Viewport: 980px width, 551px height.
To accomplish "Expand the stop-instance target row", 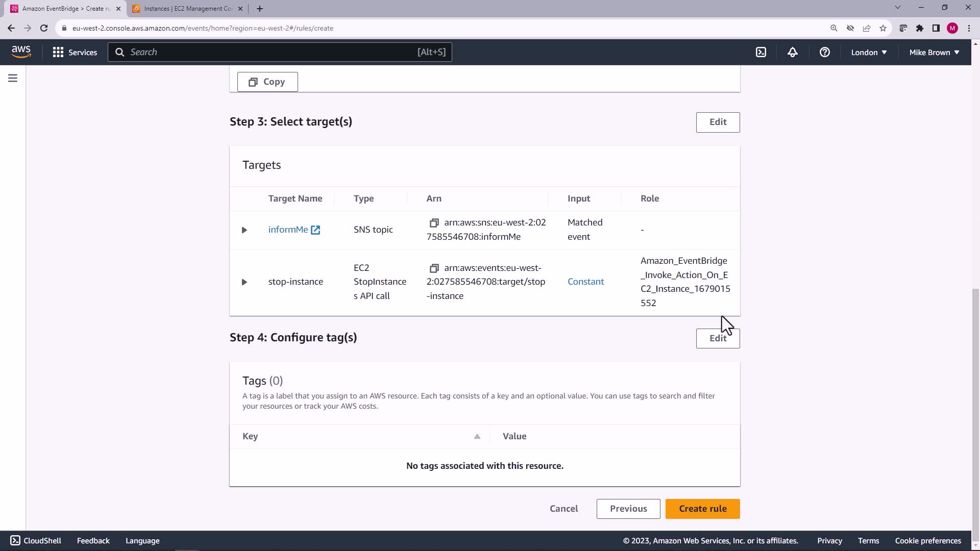I will [244, 282].
